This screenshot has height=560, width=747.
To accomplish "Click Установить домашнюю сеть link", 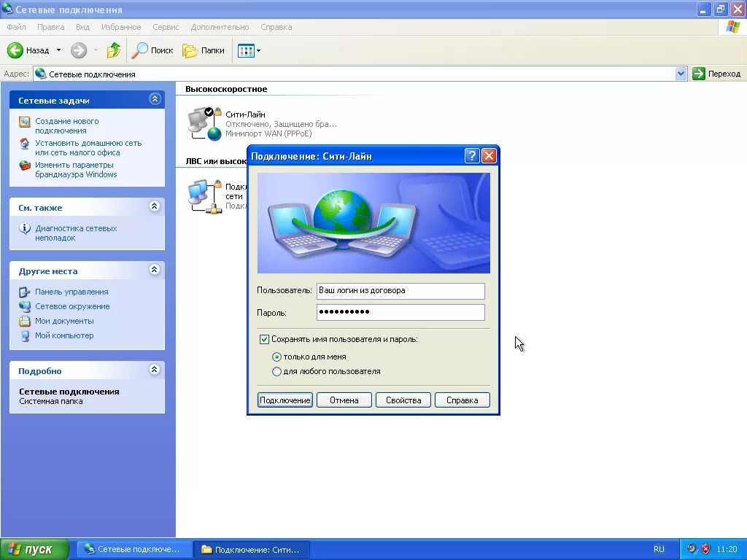I will tap(88, 147).
